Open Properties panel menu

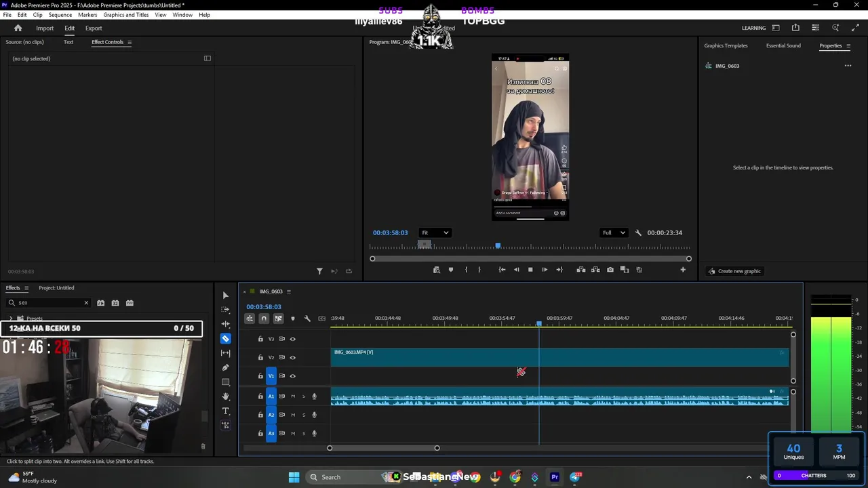[x=848, y=46]
